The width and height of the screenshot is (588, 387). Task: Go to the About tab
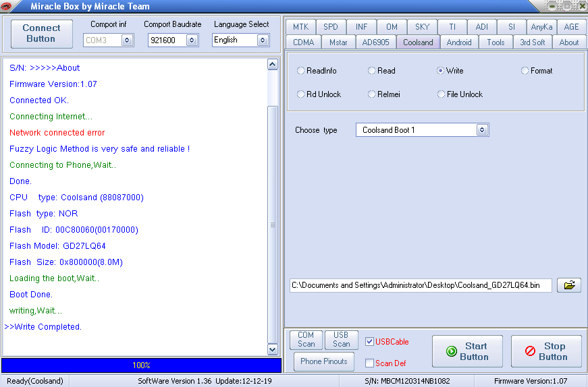pyautogui.click(x=569, y=42)
